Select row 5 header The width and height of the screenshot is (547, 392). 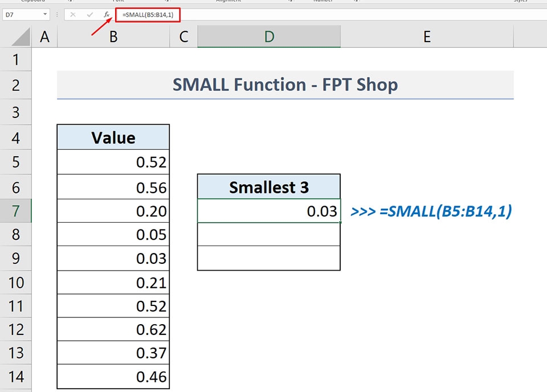[16, 162]
